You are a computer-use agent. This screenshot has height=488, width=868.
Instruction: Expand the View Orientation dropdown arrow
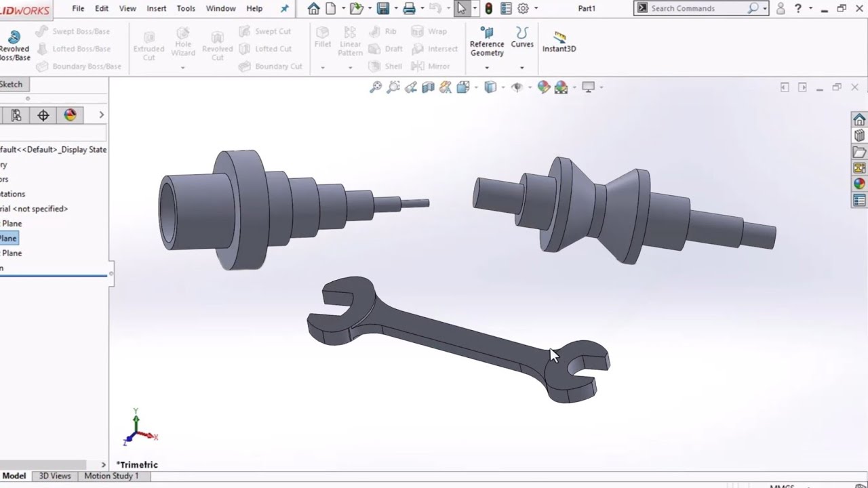pos(476,87)
